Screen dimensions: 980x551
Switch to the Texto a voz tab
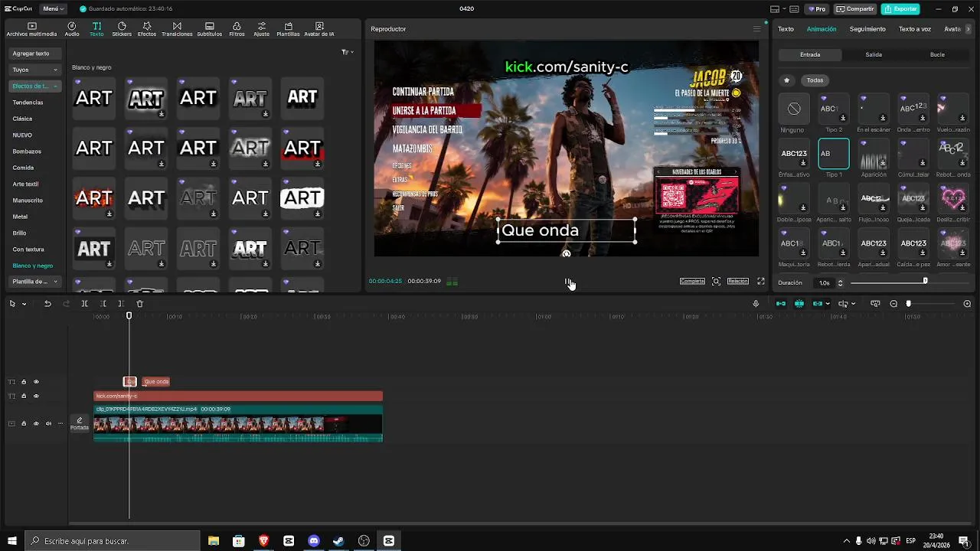[915, 29]
